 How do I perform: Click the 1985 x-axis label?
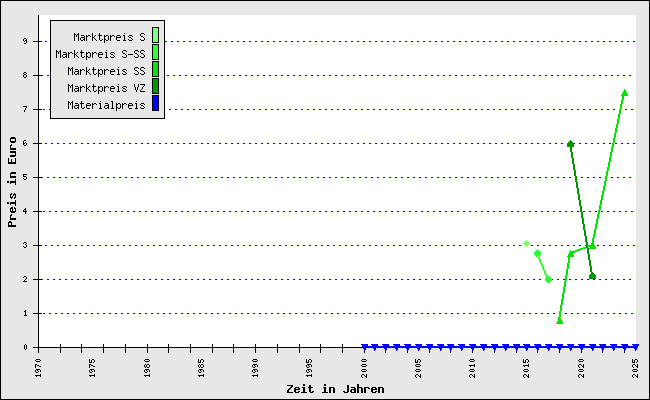coord(201,368)
